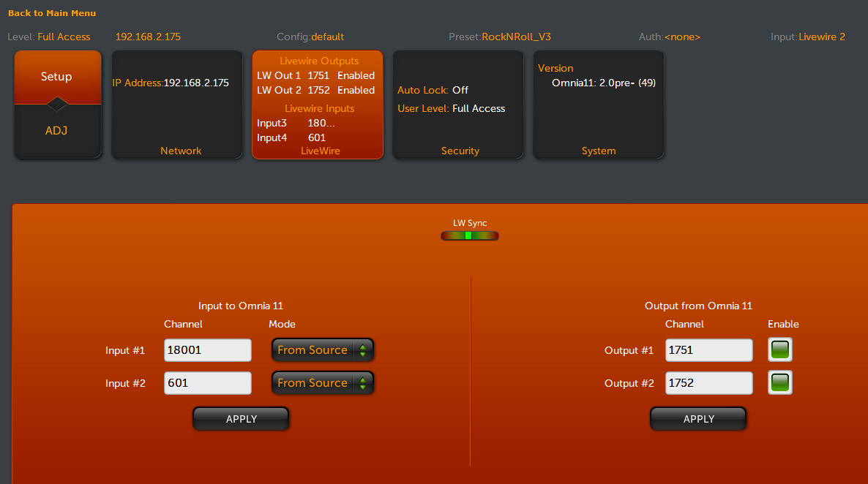The width and height of the screenshot is (868, 484).
Task: Apply the Input to Omnia 11 settings
Action: (241, 419)
